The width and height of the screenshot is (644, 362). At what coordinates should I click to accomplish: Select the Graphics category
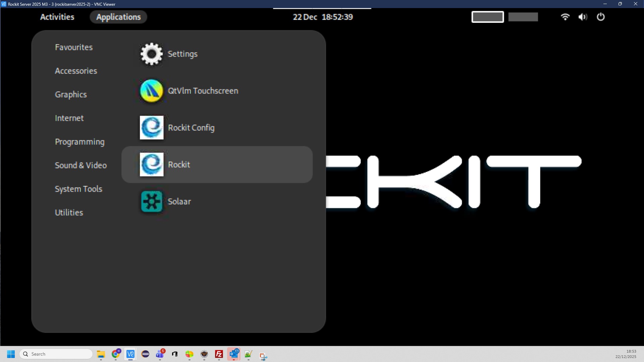[71, 95]
